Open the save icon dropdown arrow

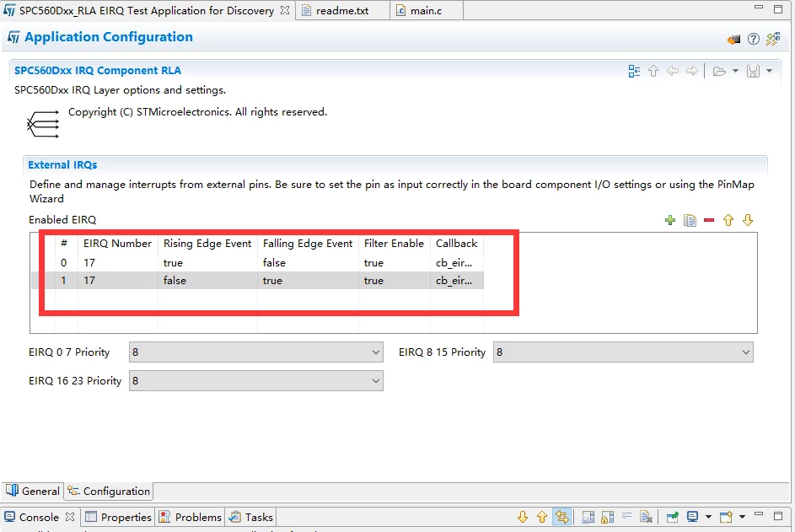pyautogui.click(x=769, y=71)
